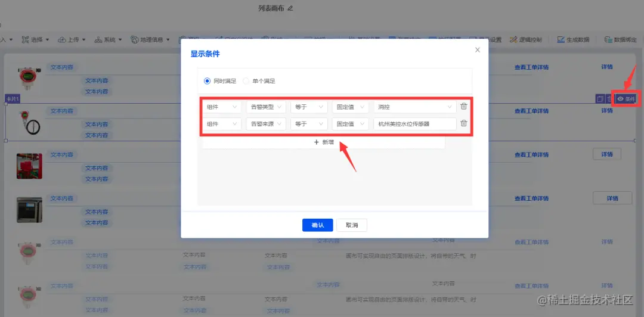Click the 显示条件 dialog title
This screenshot has height=317, width=644.
point(205,54)
